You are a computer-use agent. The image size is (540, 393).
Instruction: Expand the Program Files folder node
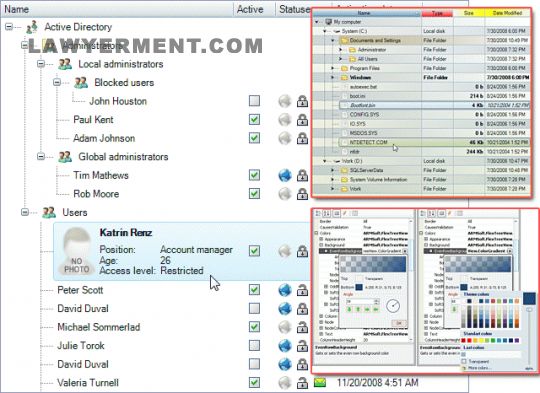[333, 68]
